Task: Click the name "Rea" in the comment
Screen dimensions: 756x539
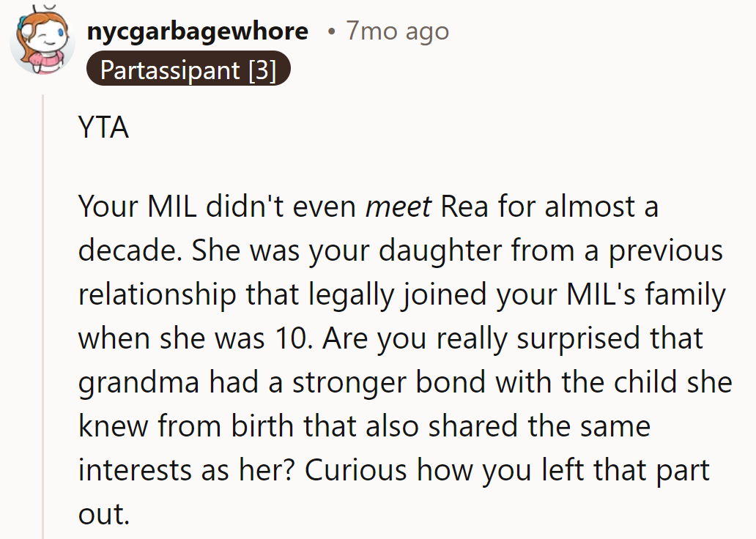Action: 464,207
